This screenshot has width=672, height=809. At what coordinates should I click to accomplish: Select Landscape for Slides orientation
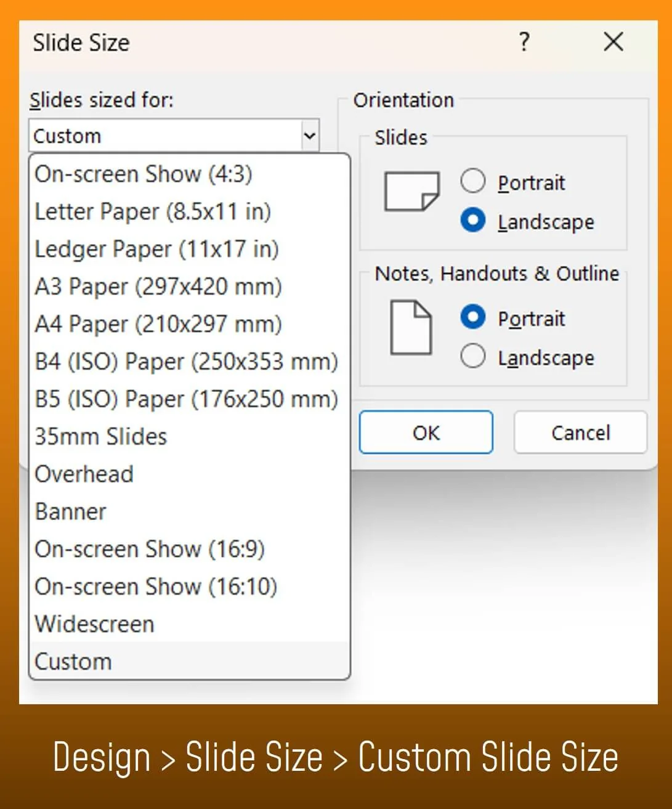472,221
